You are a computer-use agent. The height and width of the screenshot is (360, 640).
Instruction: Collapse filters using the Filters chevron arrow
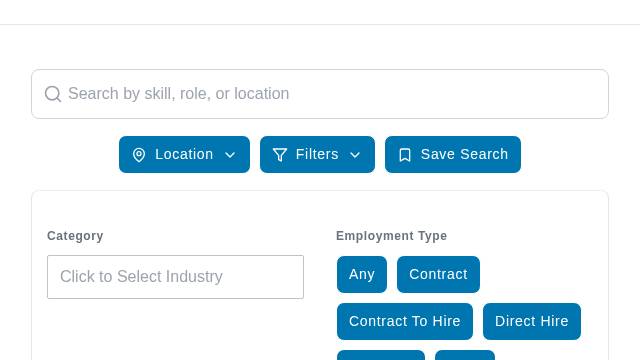pos(355,155)
